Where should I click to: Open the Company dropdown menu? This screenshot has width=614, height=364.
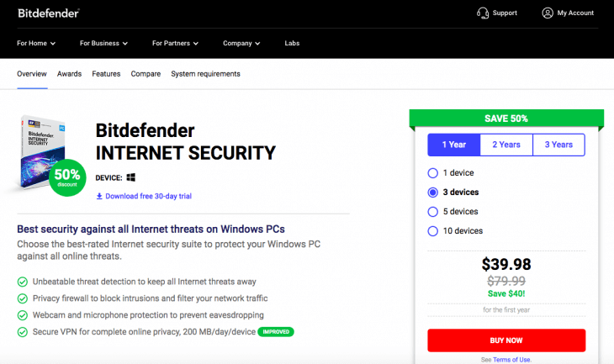(241, 43)
